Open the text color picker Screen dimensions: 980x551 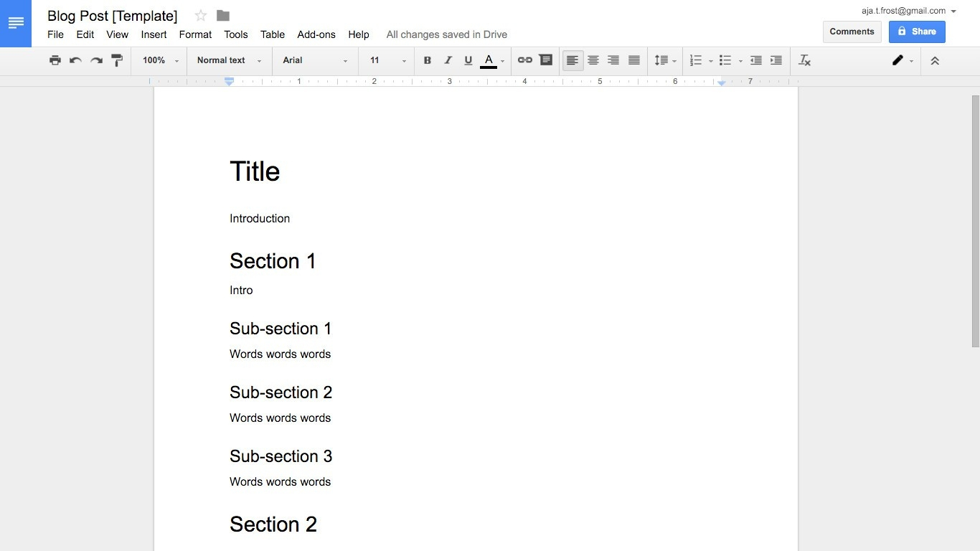tap(489, 60)
